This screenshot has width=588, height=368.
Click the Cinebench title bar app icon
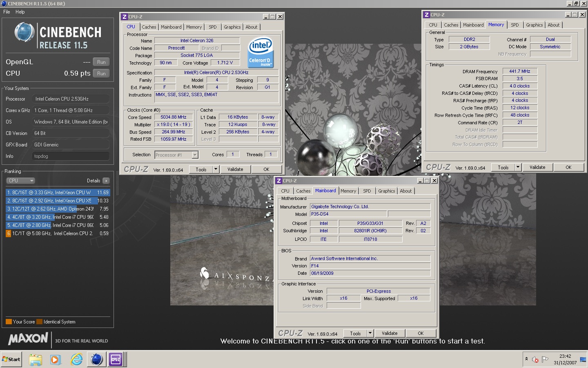4,3
